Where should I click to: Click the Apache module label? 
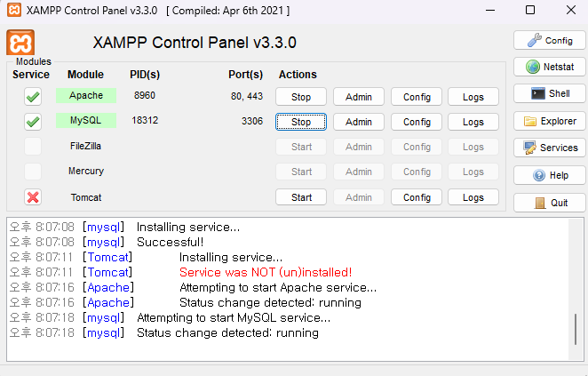[86, 95]
